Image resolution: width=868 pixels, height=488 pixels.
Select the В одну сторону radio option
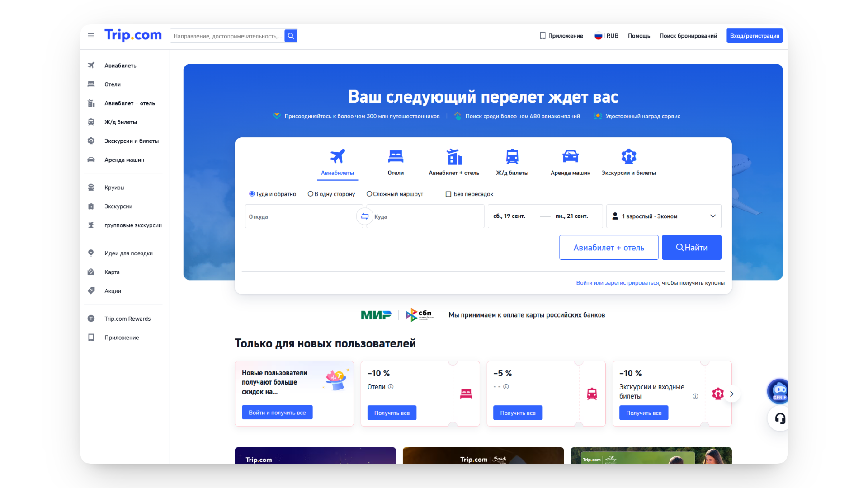point(310,194)
